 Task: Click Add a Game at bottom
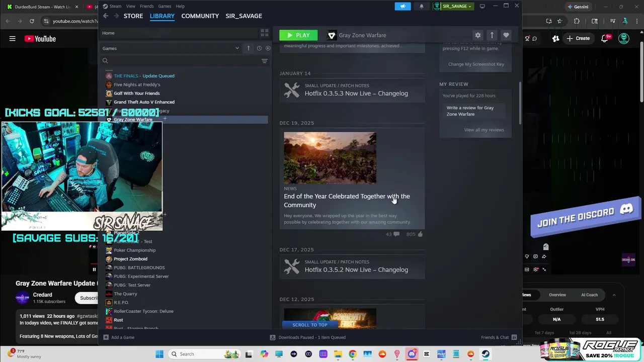(x=119, y=337)
